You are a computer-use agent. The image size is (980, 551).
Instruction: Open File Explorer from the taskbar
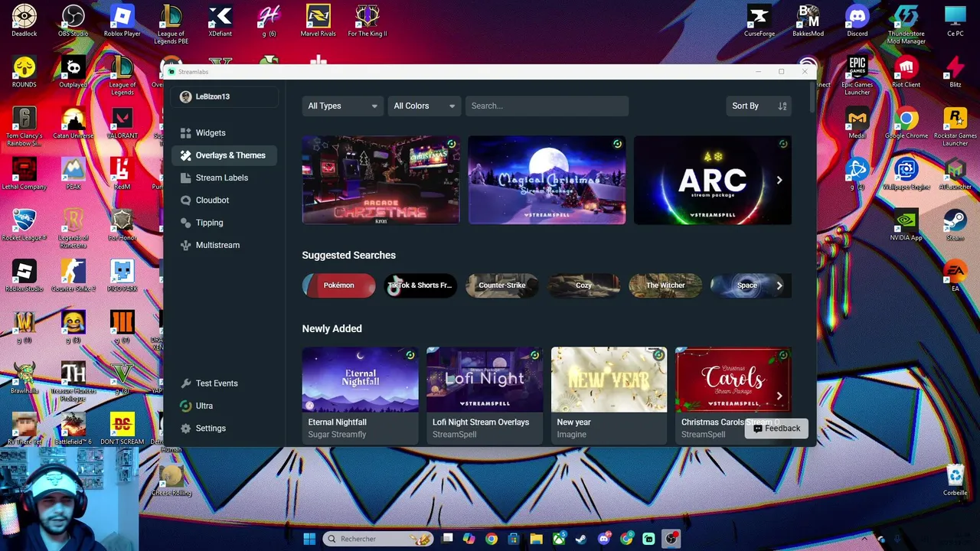[x=536, y=539]
